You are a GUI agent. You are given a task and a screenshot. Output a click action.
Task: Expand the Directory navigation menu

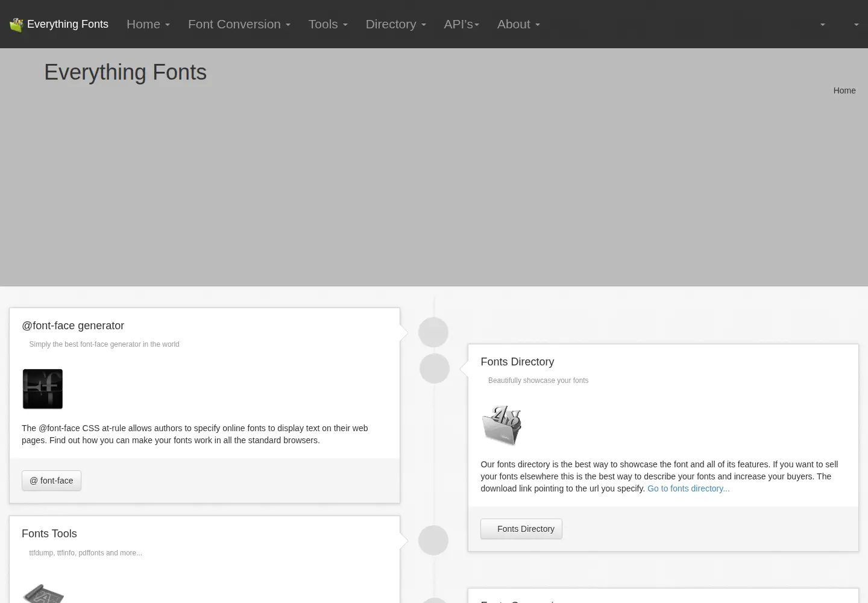(396, 24)
